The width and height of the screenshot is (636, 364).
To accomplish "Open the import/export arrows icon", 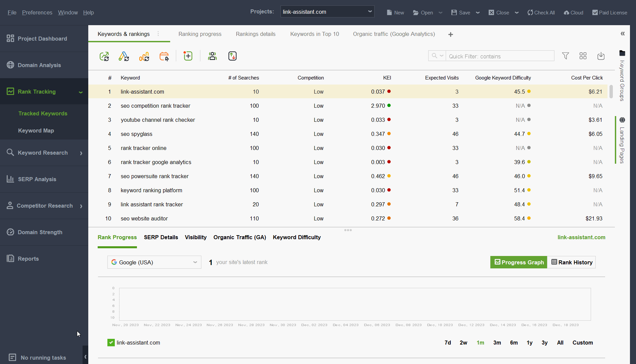I will 232,56.
